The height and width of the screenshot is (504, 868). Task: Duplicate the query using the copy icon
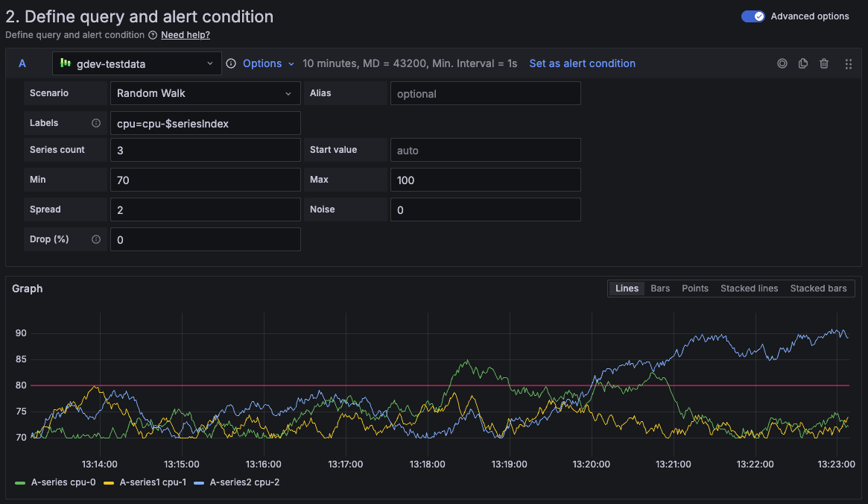coord(802,63)
